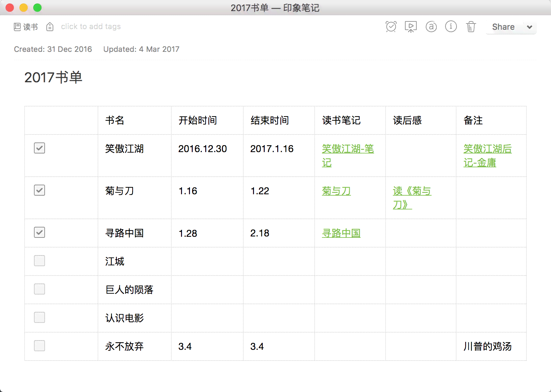Screen dimensions: 551x392
Task: Click the book name 菊与刀 cell
Action: coord(135,198)
